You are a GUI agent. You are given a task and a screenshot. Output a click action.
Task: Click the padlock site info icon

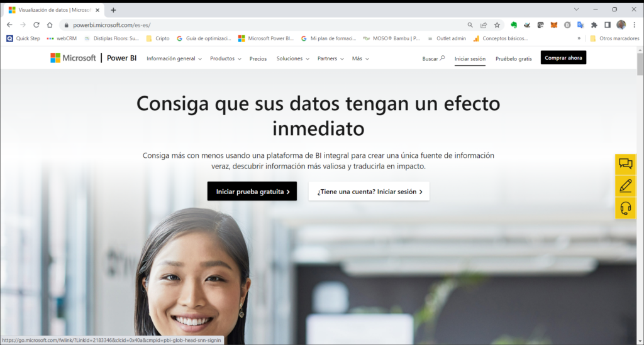point(66,25)
